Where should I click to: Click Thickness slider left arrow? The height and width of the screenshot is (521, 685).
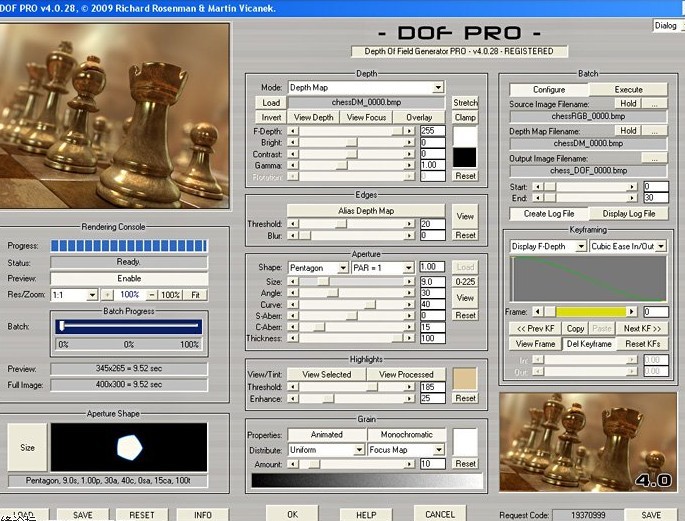(293, 338)
